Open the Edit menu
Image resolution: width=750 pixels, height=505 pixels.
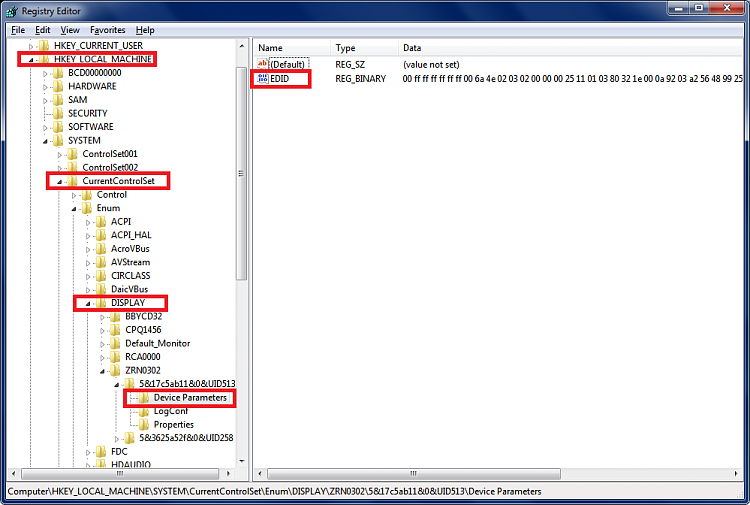click(43, 30)
